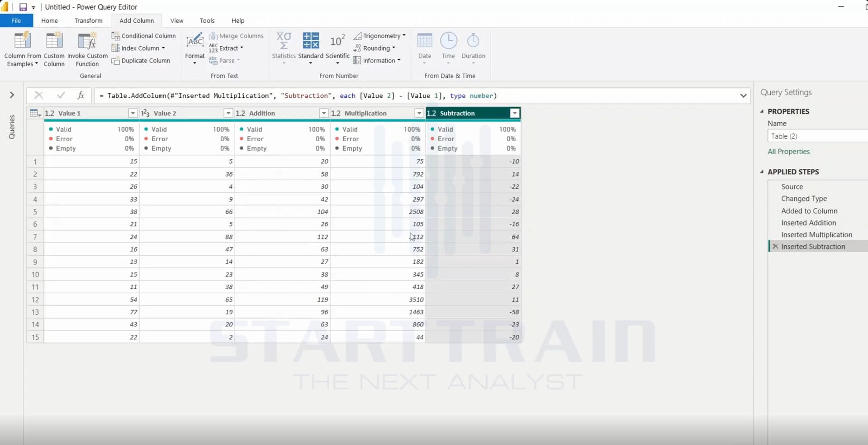
Task: Click the Duplicate Column button
Action: 141,61
